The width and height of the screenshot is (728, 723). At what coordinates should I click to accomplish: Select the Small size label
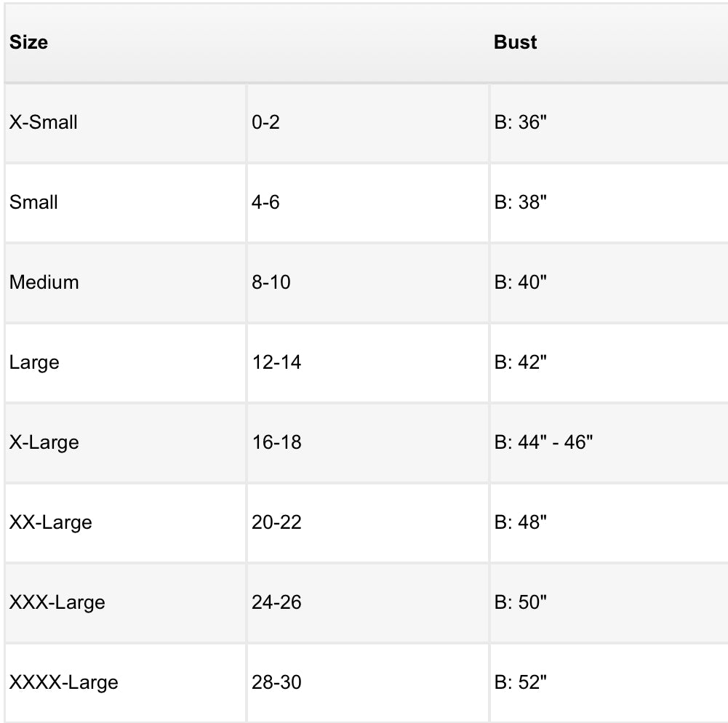click(x=33, y=202)
